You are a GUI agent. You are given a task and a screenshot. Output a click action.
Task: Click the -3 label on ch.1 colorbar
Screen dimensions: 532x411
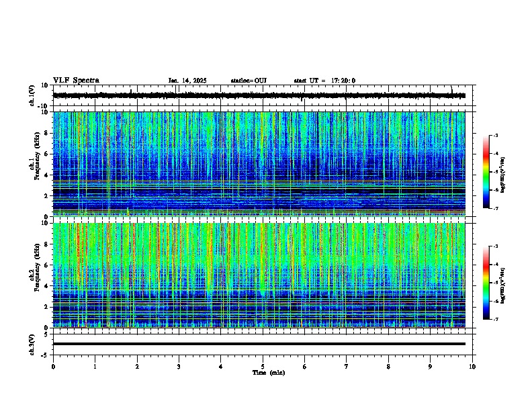[496, 135]
